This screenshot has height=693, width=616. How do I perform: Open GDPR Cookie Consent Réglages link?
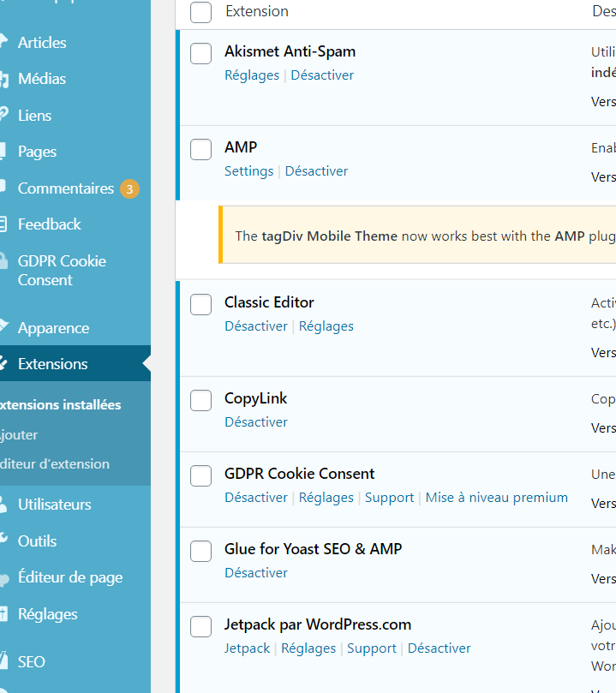(326, 498)
